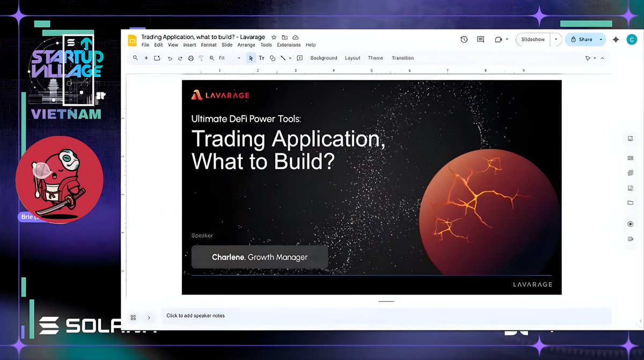The height and width of the screenshot is (360, 644).
Task: Click the Layout button
Action: pos(353,58)
